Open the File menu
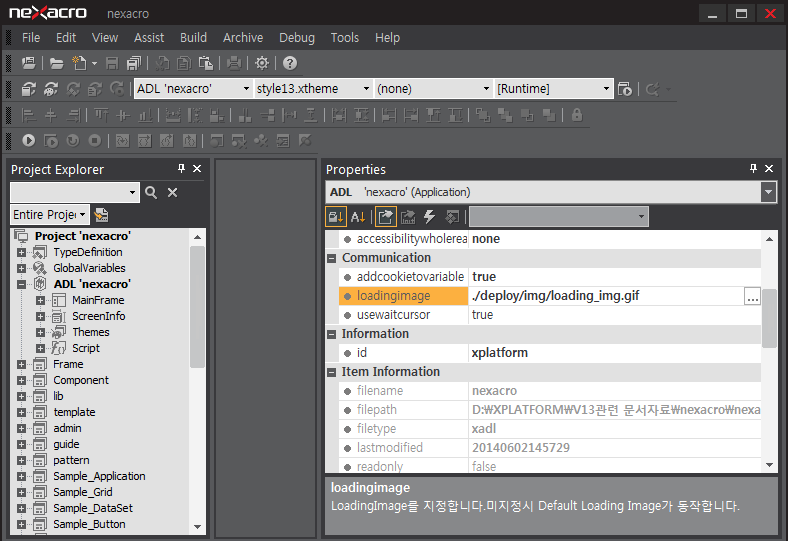The image size is (788, 541). [31, 38]
